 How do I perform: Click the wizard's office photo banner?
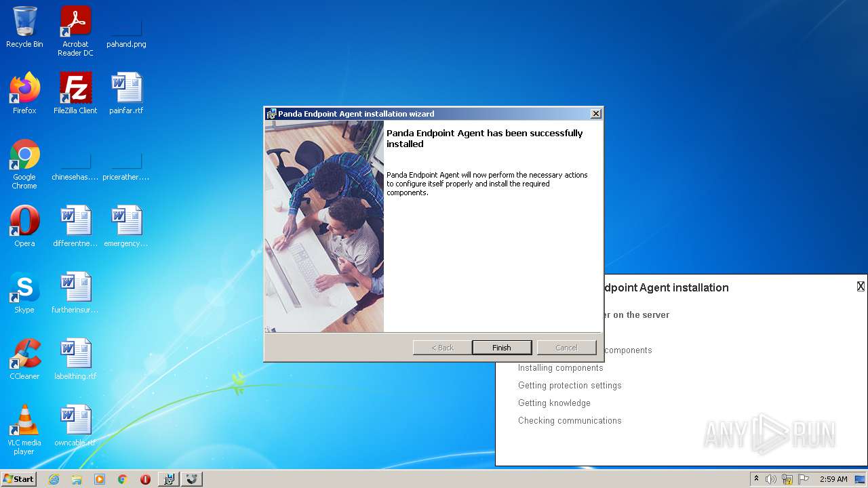[324, 226]
